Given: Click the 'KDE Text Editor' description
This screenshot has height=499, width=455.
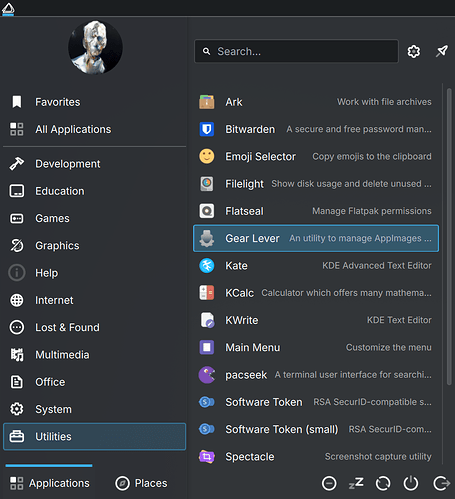Looking at the screenshot, I should (399, 320).
